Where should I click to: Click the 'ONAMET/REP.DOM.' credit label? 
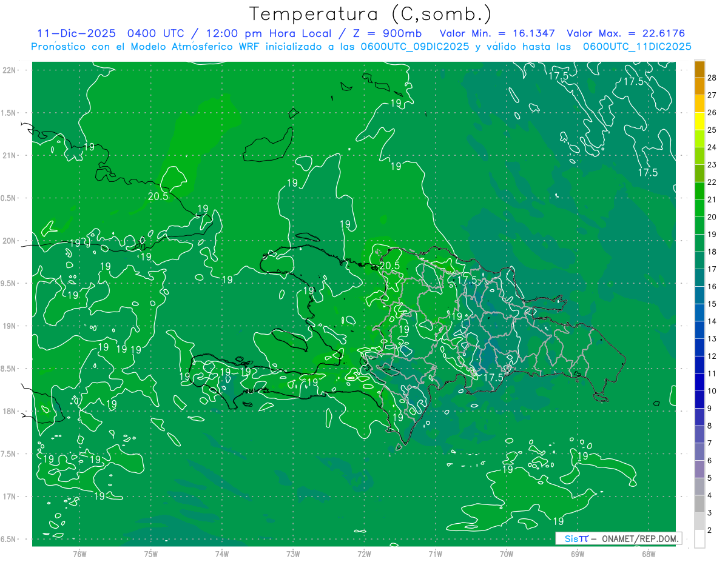tap(641, 538)
